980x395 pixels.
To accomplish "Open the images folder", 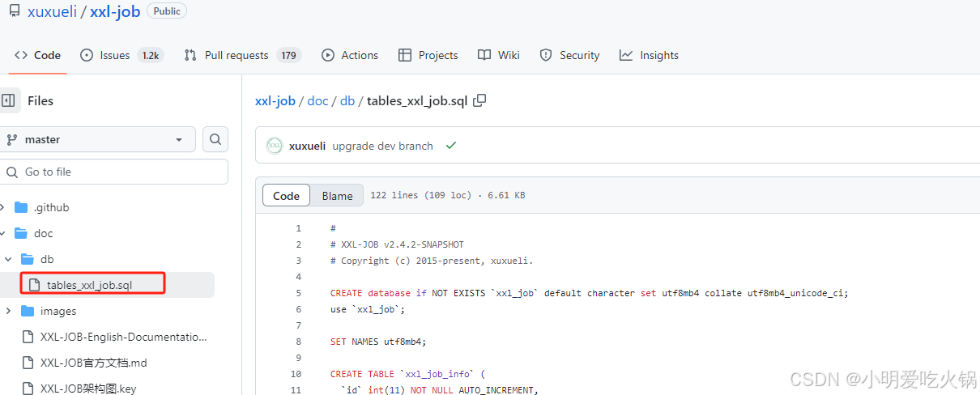I will (x=58, y=311).
